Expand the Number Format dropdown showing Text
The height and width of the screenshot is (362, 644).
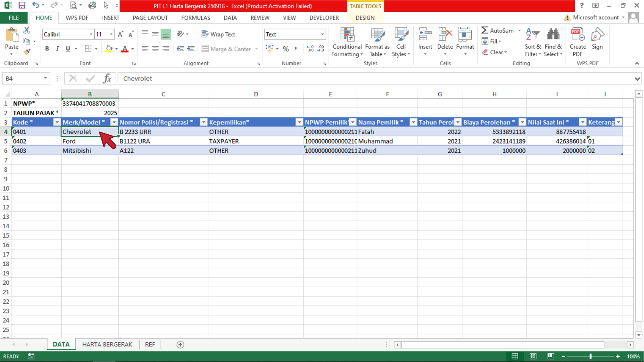click(x=322, y=35)
